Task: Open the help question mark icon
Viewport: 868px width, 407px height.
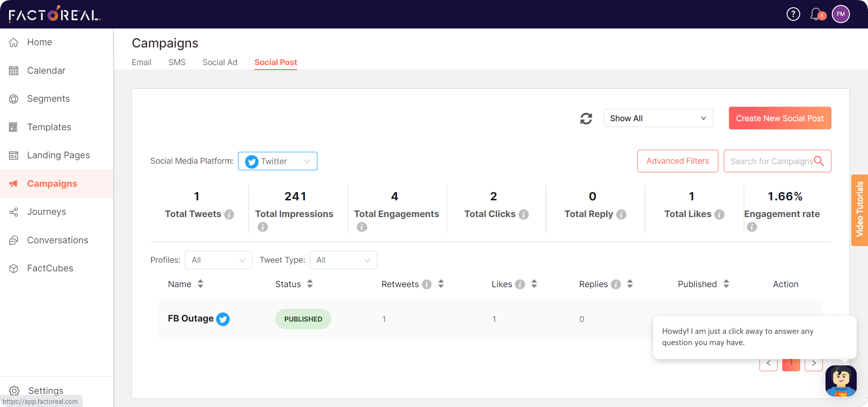Action: pos(793,14)
